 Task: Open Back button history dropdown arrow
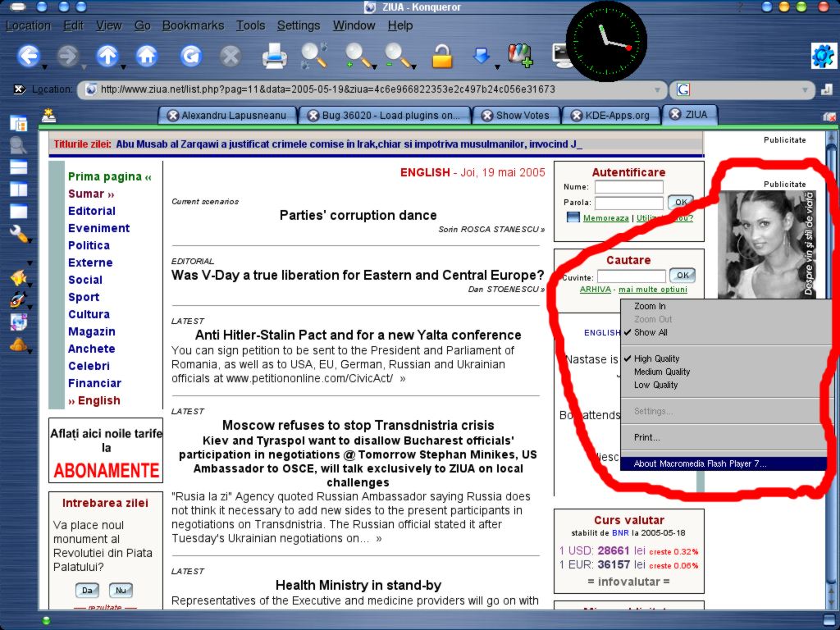pyautogui.click(x=44, y=67)
